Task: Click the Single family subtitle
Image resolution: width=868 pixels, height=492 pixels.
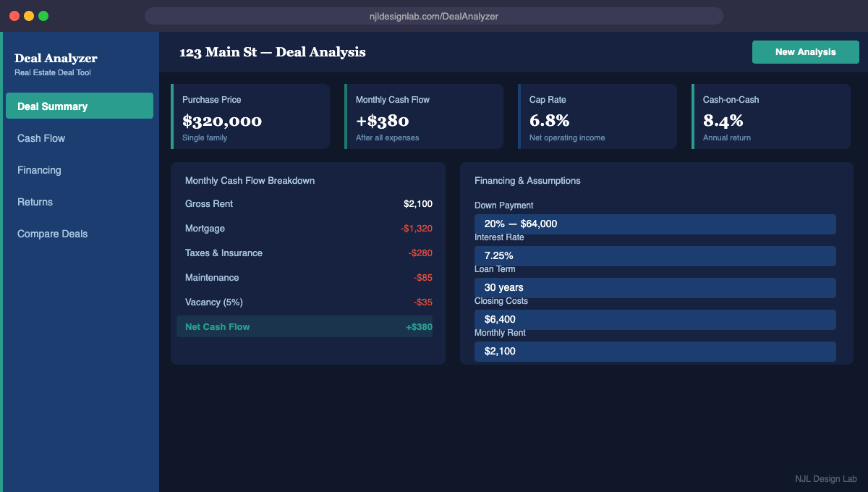Action: [x=205, y=137]
